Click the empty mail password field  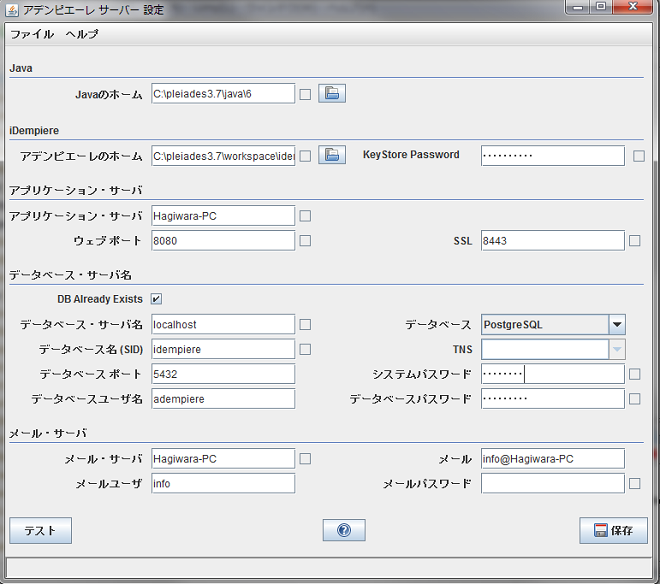click(x=553, y=483)
